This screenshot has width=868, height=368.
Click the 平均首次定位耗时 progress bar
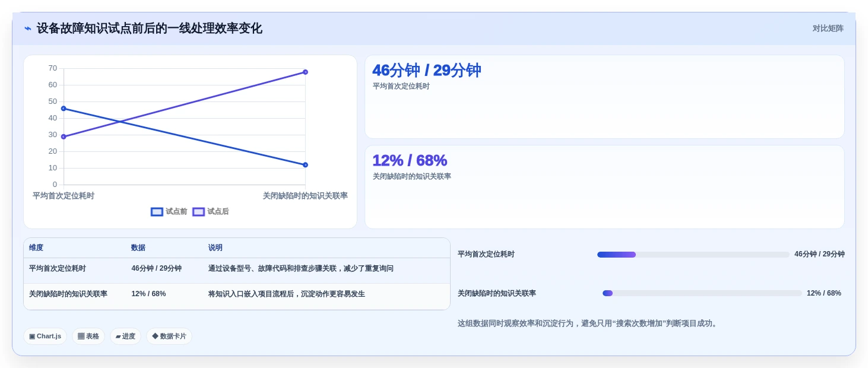[693, 255]
